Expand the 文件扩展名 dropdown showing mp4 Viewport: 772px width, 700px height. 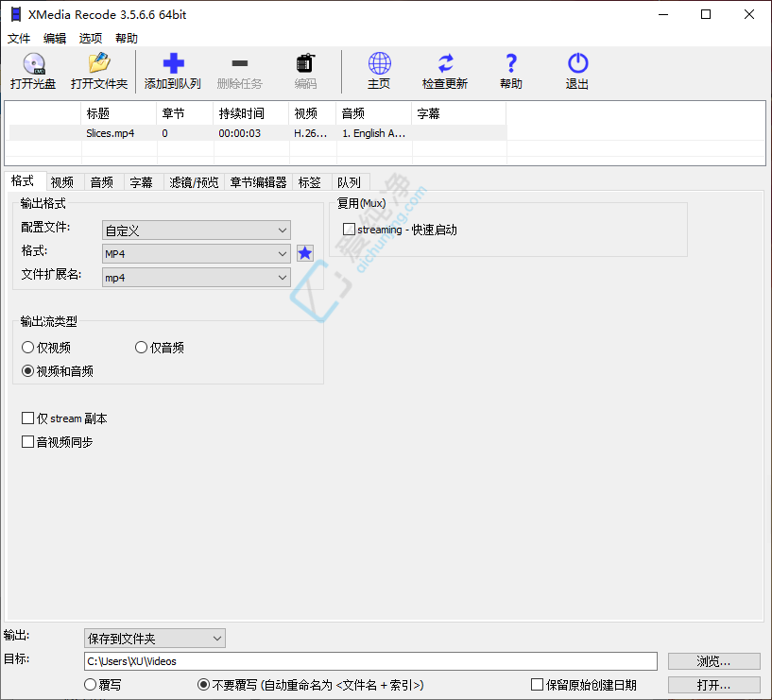tap(197, 277)
